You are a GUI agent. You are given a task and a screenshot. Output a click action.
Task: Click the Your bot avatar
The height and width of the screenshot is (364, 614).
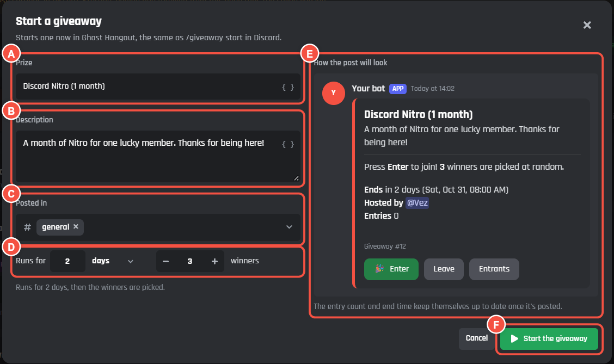[x=334, y=92]
